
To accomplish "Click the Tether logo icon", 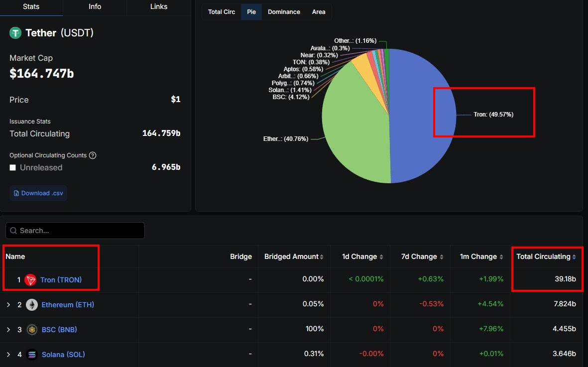I will 15,33.
